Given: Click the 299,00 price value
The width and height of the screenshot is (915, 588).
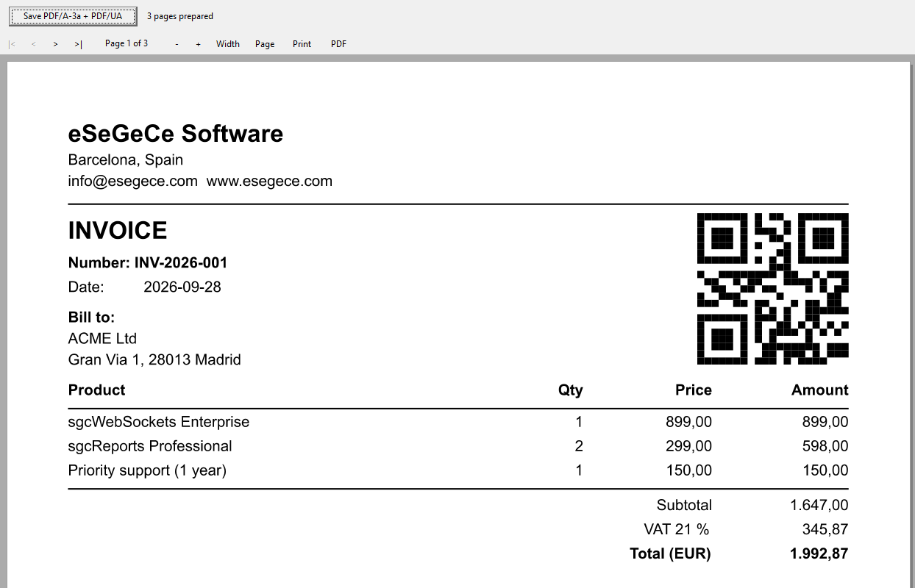Looking at the screenshot, I should [688, 446].
